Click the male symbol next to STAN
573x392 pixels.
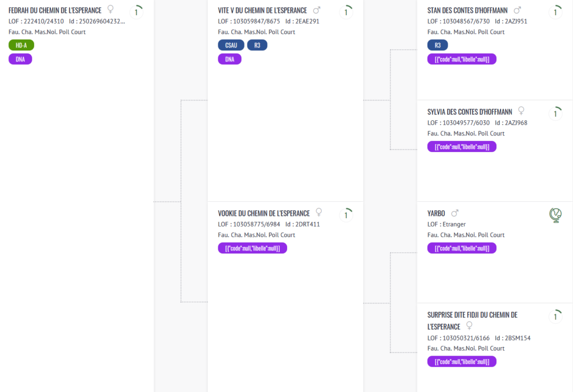[517, 10]
